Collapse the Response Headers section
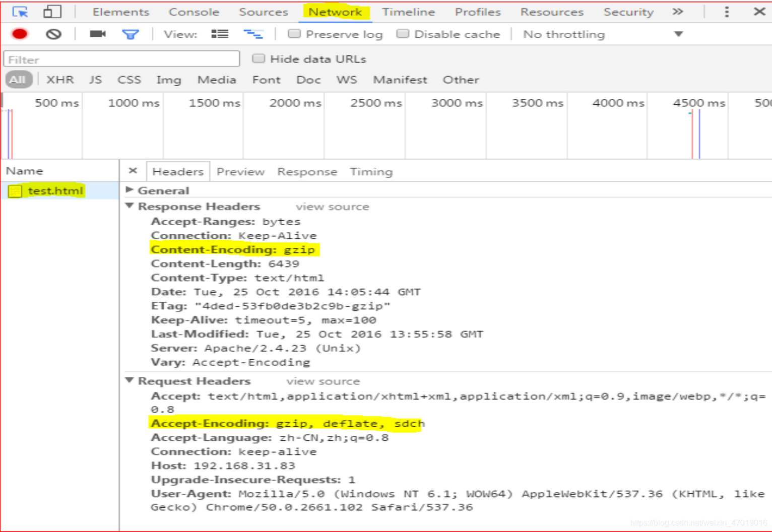 click(130, 206)
